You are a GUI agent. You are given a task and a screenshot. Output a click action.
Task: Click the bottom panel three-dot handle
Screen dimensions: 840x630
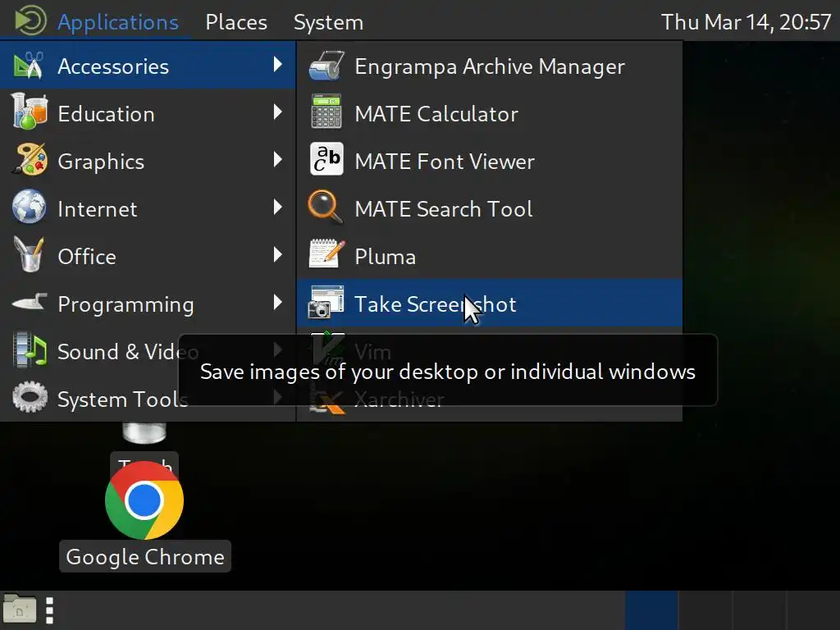[50, 610]
